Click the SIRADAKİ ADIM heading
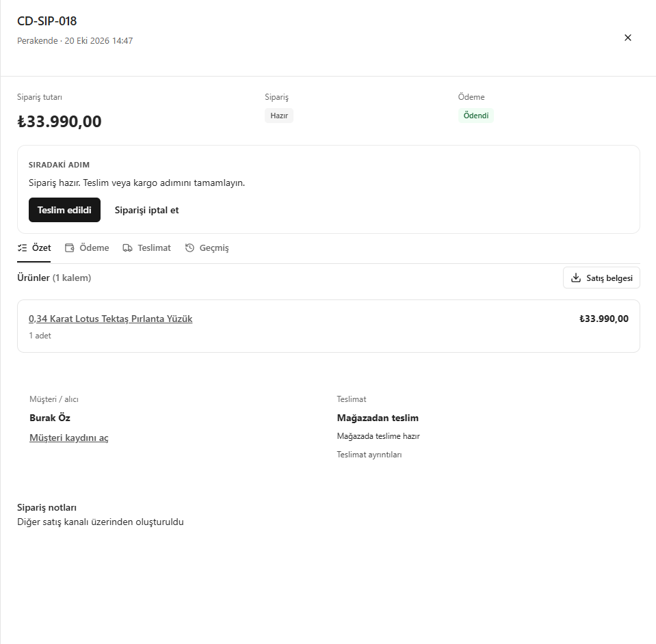 point(59,165)
